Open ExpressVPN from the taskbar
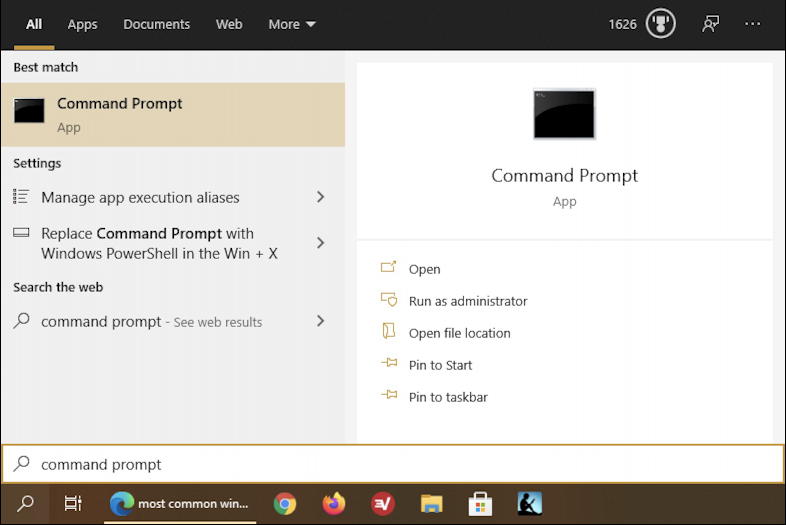786x525 pixels. pyautogui.click(x=382, y=503)
